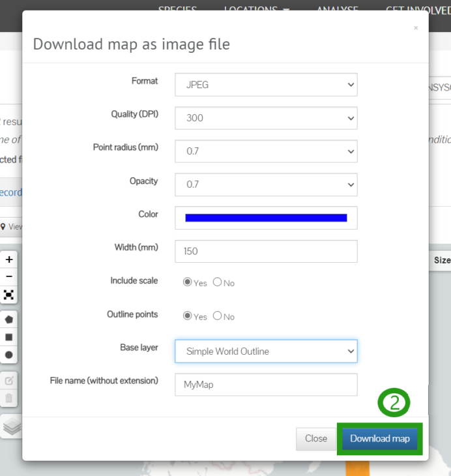Open the blue Color swatch picker

click(266, 218)
